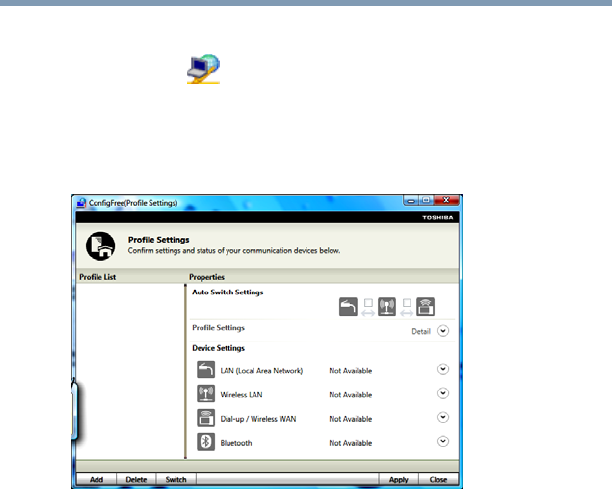612x489 pixels.
Task: Click the 'Properties' column header
Action: pos(207,277)
